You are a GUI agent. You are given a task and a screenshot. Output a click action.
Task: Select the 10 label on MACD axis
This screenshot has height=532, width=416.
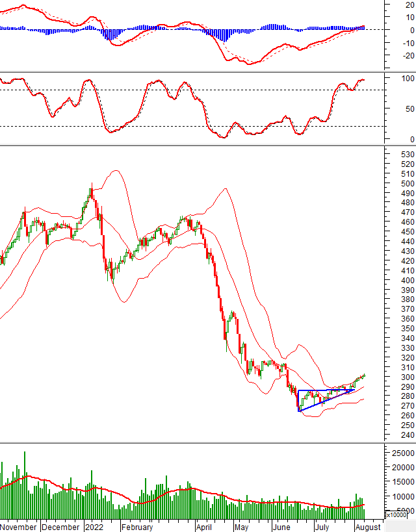(409, 18)
